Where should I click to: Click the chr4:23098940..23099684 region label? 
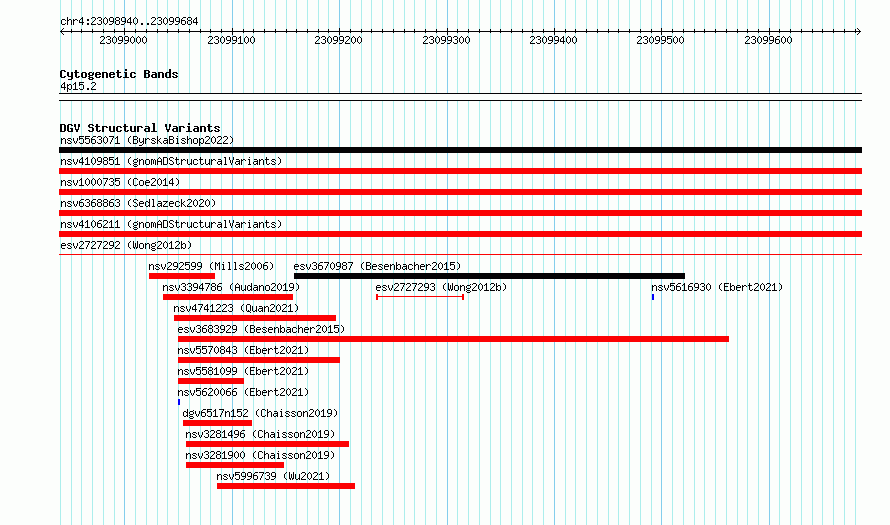coord(129,21)
